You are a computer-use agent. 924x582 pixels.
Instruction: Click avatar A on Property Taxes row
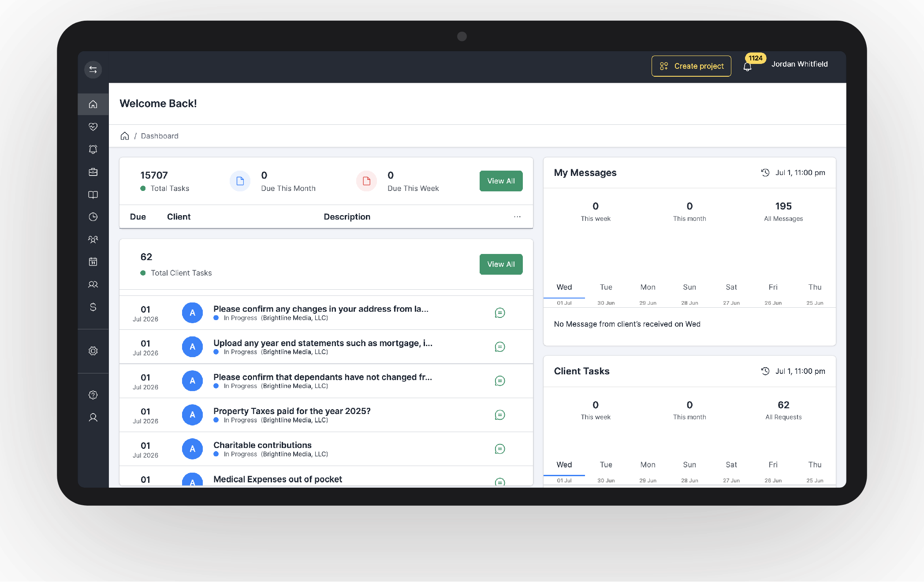click(193, 415)
